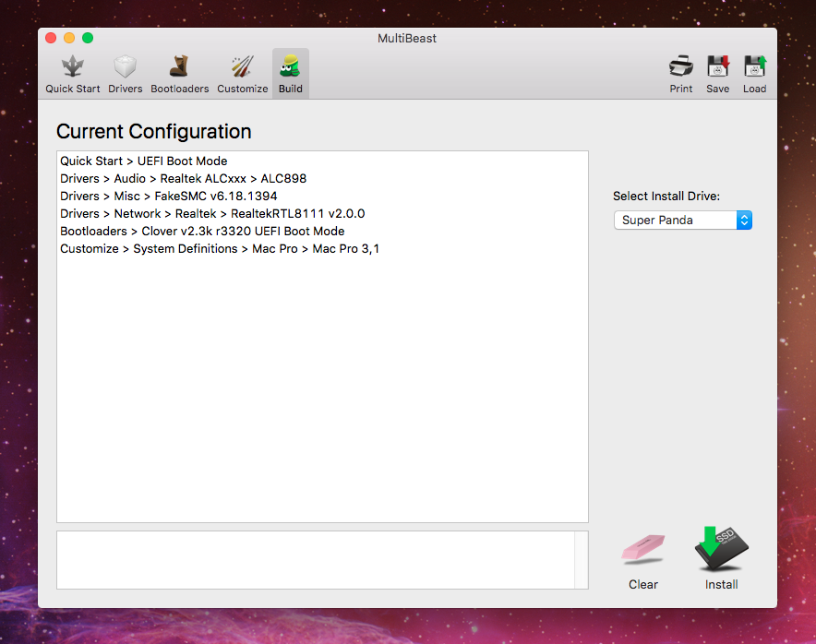Print the current configuration
The width and height of the screenshot is (816, 644).
tap(680, 74)
